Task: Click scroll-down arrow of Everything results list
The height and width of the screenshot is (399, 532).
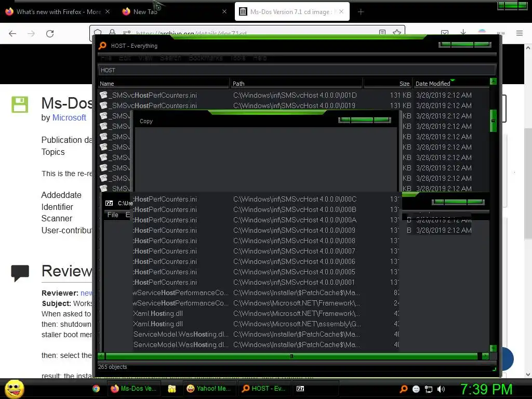Action: (x=494, y=349)
